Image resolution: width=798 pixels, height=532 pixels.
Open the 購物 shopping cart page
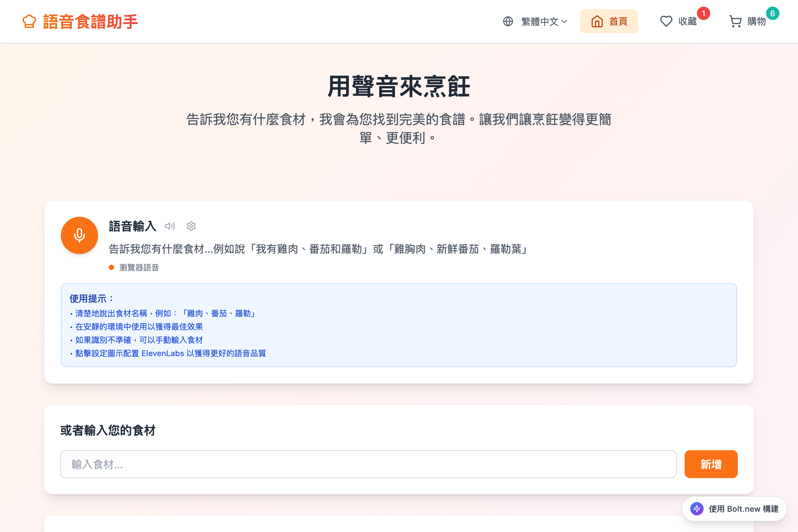(756, 21)
